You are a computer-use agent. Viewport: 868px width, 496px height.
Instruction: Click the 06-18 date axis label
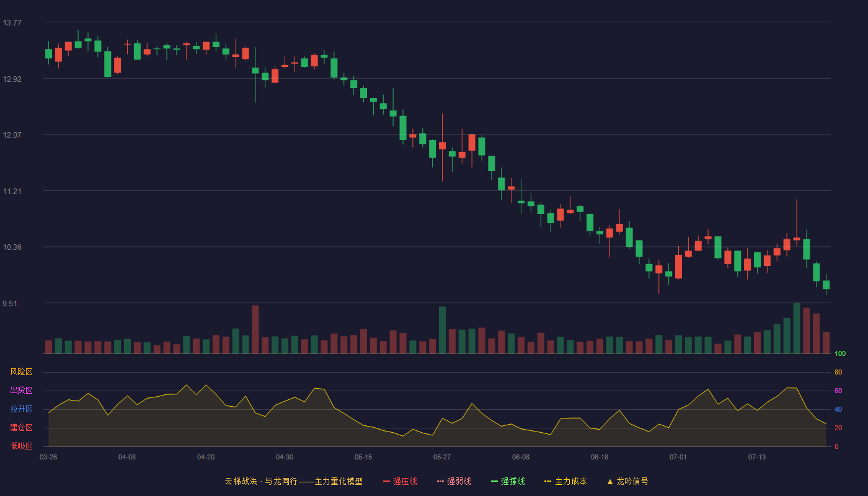point(600,457)
